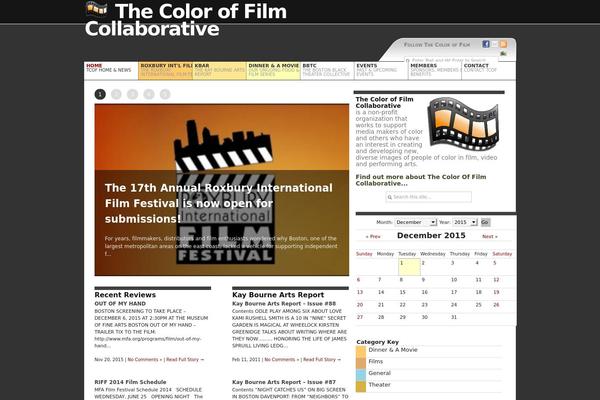Open the BBTC menu item

point(327,70)
